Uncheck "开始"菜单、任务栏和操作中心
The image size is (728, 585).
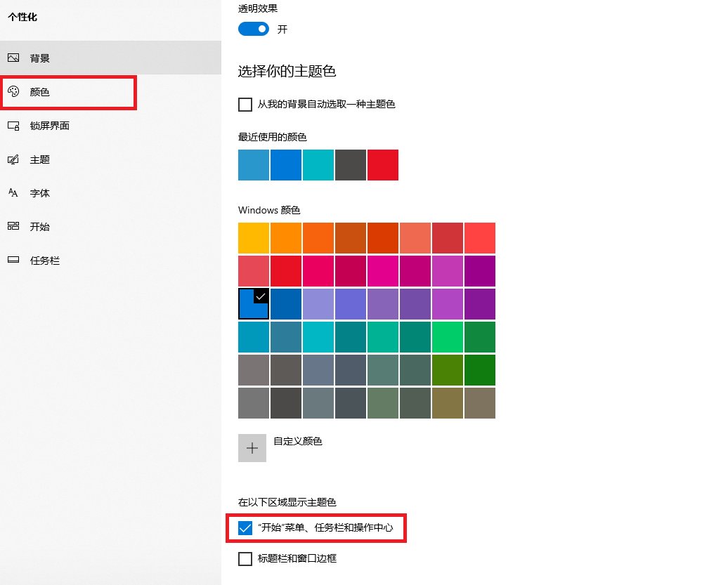click(245, 527)
